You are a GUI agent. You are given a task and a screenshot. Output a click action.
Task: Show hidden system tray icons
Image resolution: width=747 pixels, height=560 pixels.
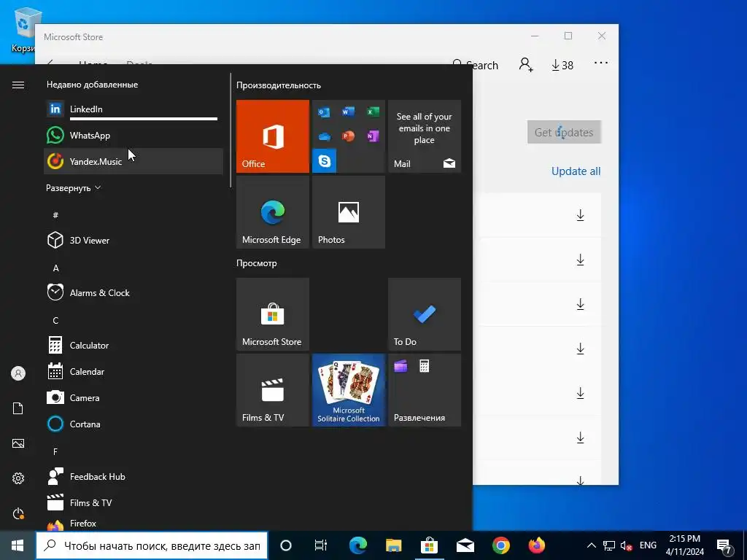click(591, 545)
